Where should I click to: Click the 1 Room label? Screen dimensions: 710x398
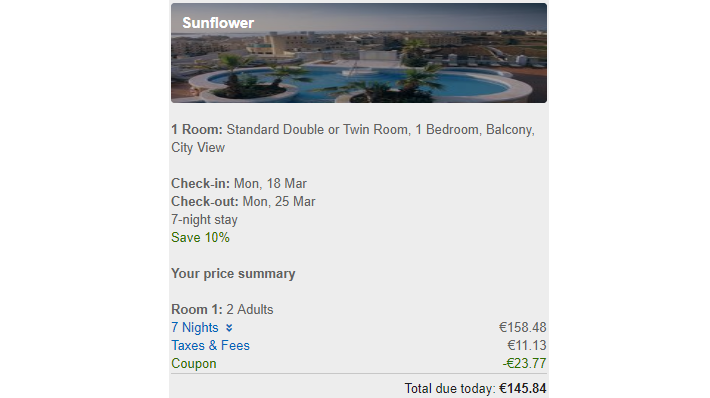coord(197,129)
